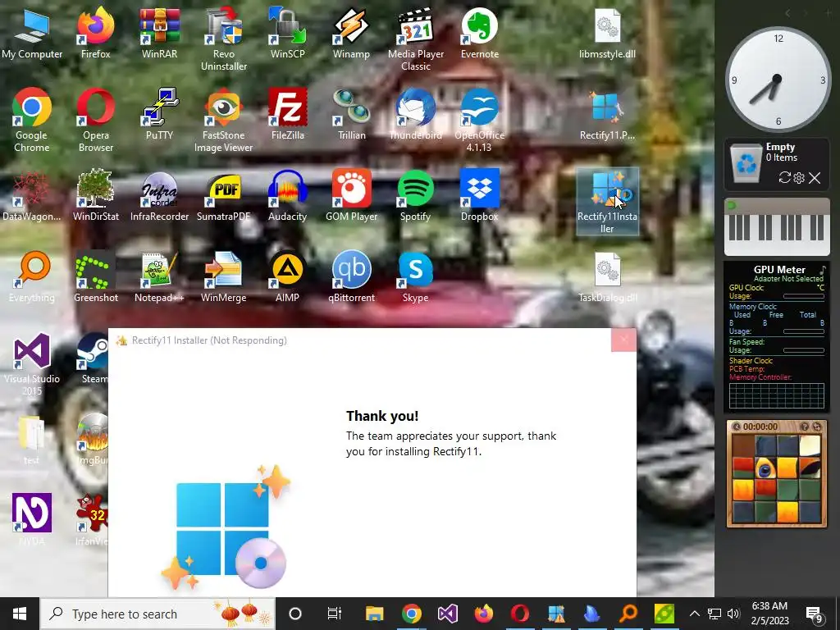Open the Spotify desktop shortcut
The width and height of the screenshot is (840, 630).
pos(416,197)
